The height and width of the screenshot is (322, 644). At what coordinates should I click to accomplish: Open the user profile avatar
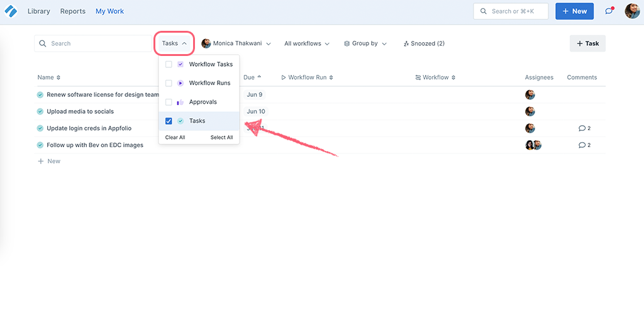631,11
